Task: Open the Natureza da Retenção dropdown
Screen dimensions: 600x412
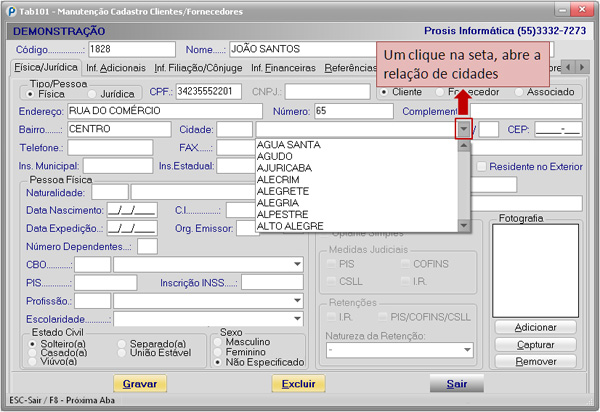Action: point(467,350)
